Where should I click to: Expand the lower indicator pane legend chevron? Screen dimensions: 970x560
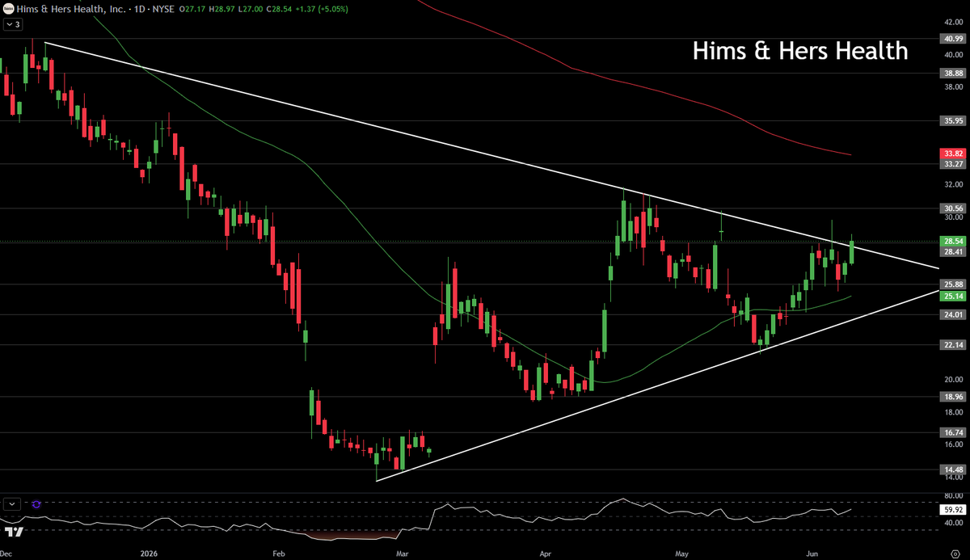(x=12, y=503)
